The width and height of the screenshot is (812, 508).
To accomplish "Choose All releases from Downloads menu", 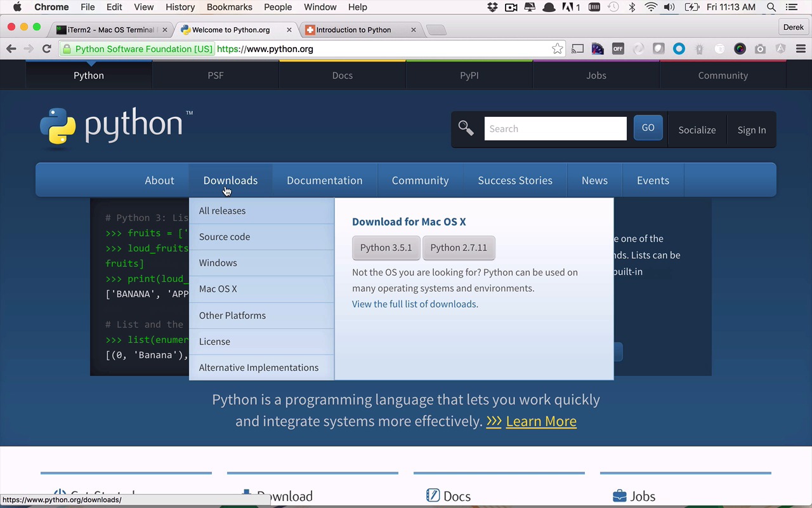I will 261,211.
